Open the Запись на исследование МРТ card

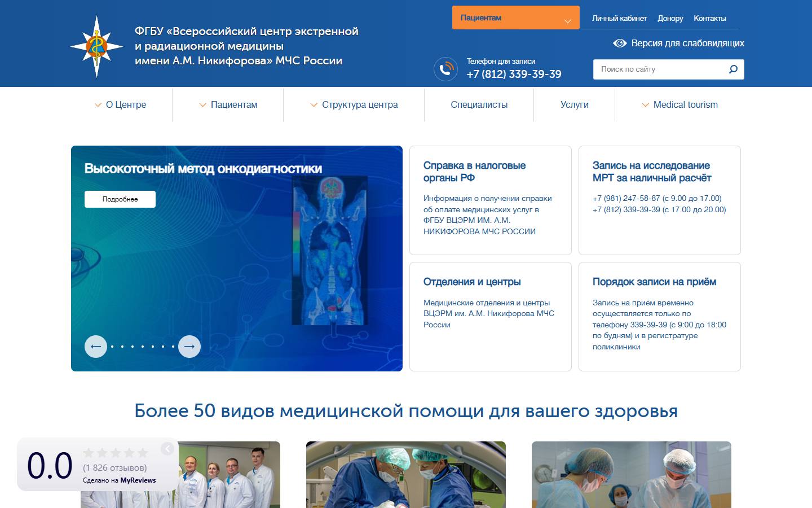[x=660, y=200]
